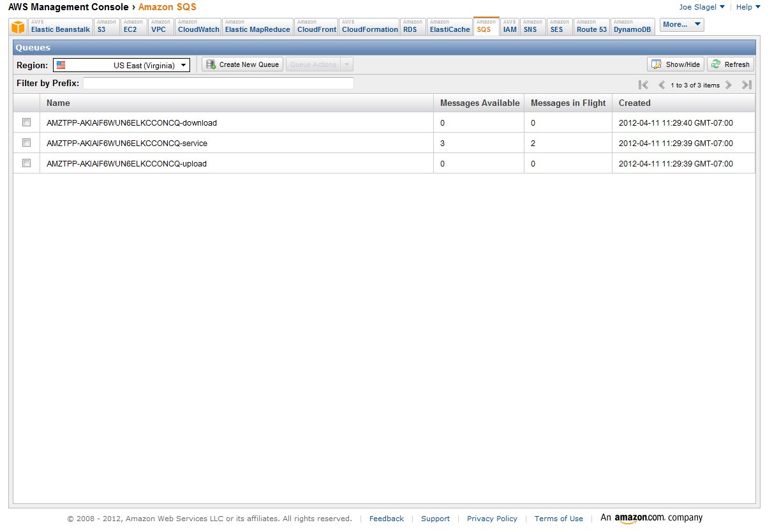Click the service queue's Messages in Flight value 2
This screenshot has width=772, height=532.
(x=533, y=143)
